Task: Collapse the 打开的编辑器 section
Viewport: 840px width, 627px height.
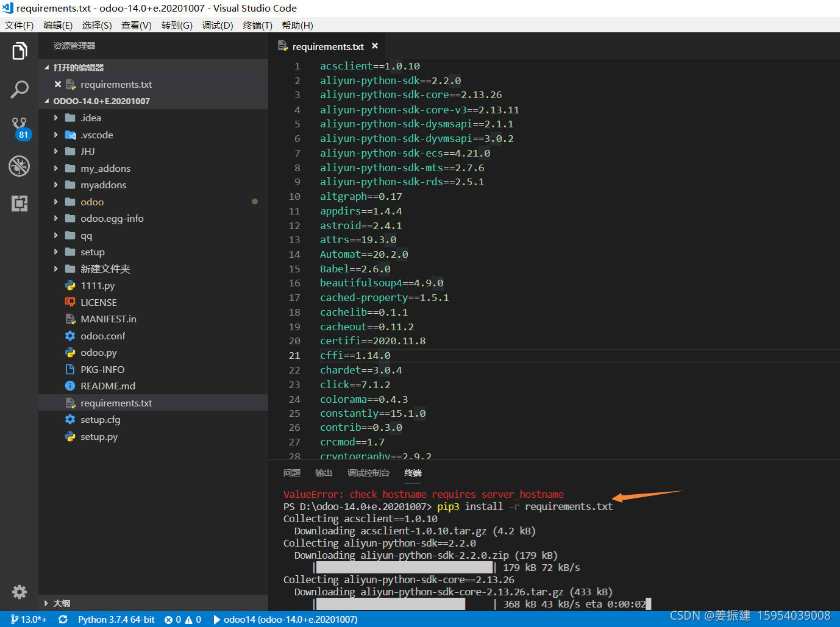Action: 153,68
